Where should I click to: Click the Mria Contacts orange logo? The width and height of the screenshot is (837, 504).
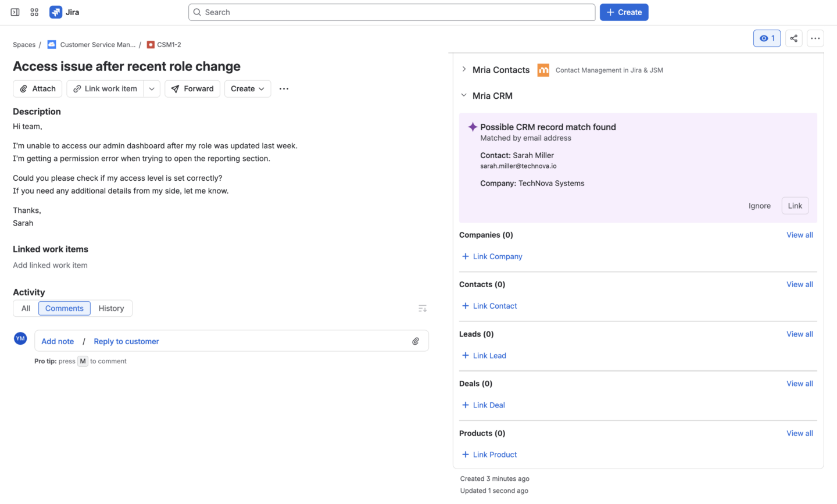pyautogui.click(x=543, y=70)
